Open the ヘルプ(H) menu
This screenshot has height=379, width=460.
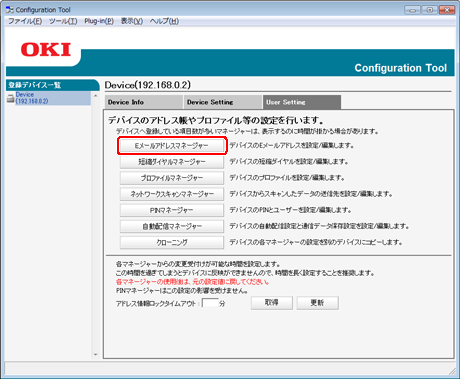click(x=164, y=21)
